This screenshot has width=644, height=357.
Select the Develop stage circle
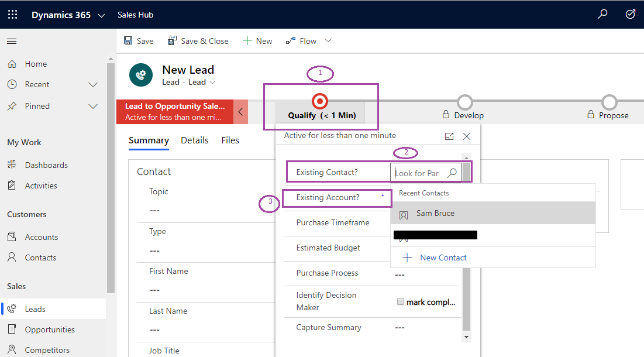pyautogui.click(x=465, y=102)
